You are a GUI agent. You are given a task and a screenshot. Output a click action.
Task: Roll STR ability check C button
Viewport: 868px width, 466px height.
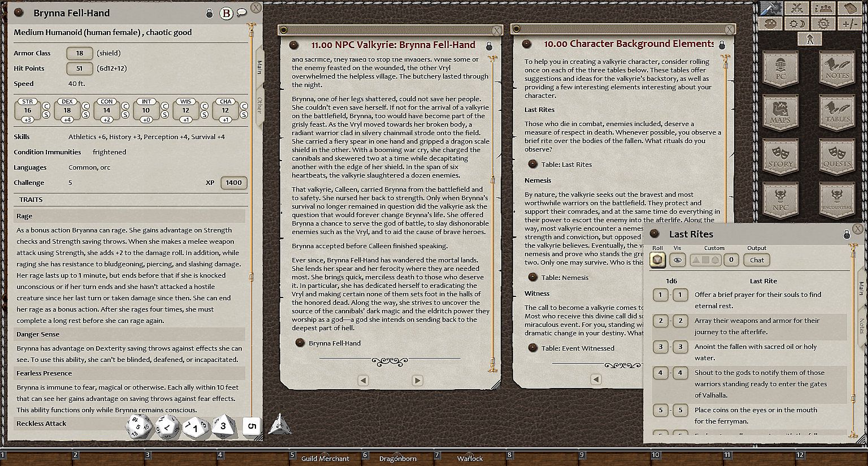(46, 106)
